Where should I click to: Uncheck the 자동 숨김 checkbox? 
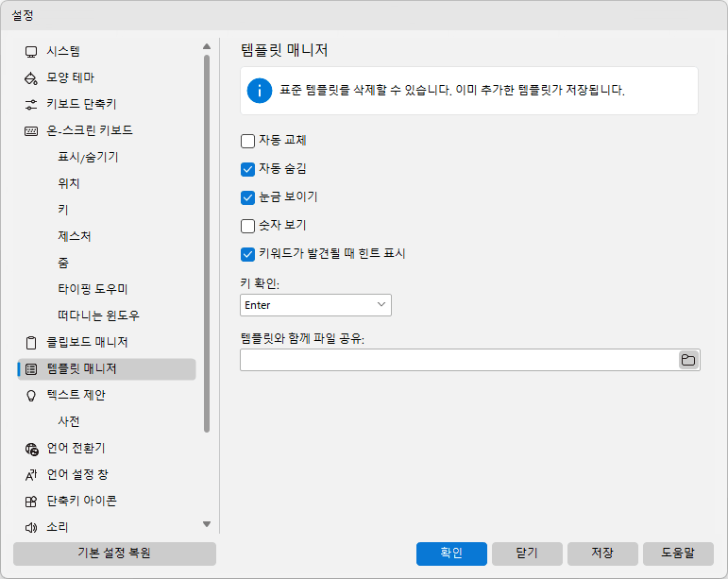[x=248, y=169]
